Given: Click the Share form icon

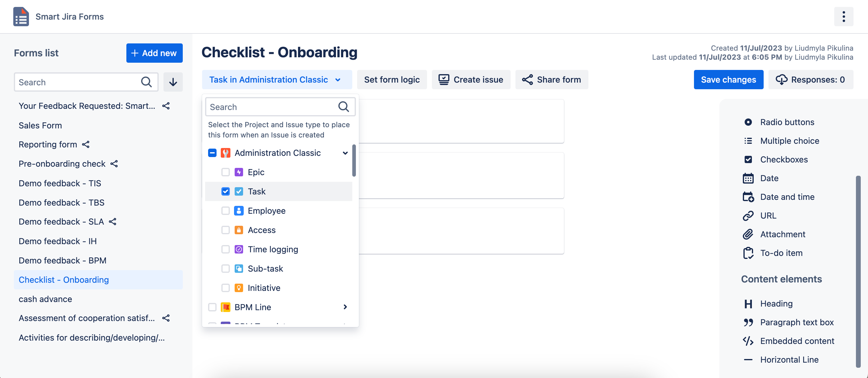Looking at the screenshot, I should [x=528, y=80].
